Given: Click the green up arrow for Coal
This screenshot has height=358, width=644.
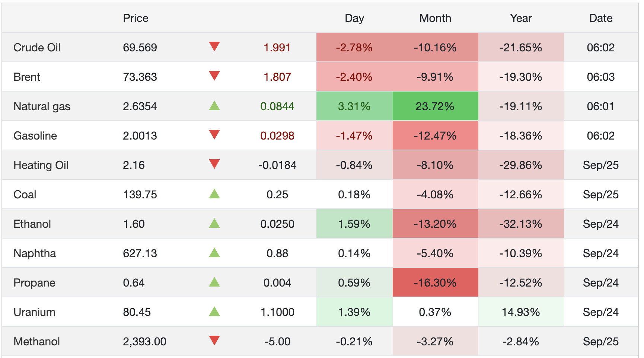Looking at the screenshot, I should point(214,194).
